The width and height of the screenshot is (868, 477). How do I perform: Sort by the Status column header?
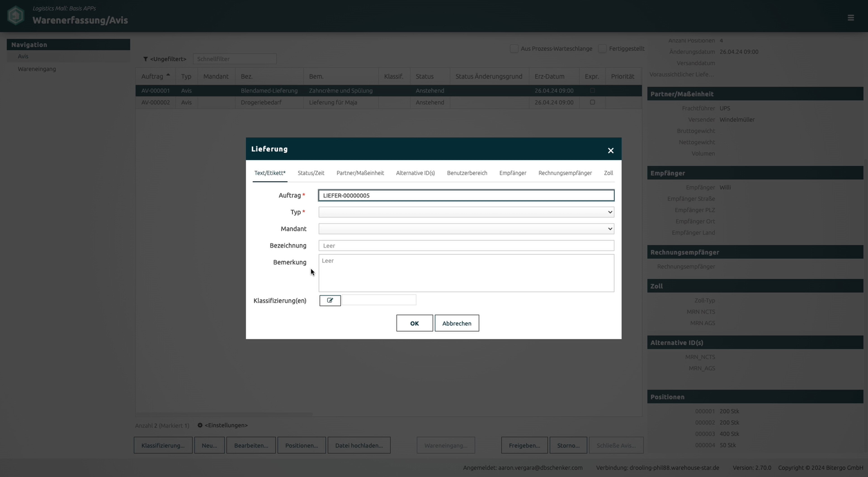430,76
